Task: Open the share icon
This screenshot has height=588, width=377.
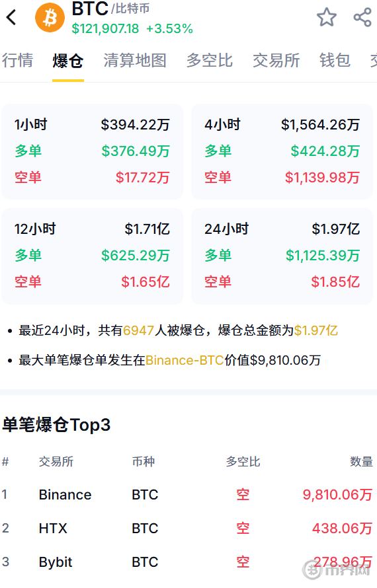Action: (x=362, y=17)
